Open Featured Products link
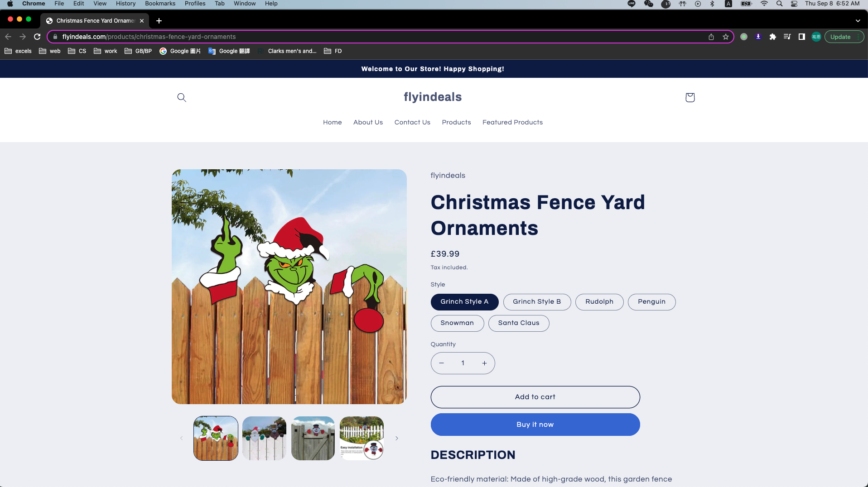Image resolution: width=868 pixels, height=487 pixels. [512, 122]
